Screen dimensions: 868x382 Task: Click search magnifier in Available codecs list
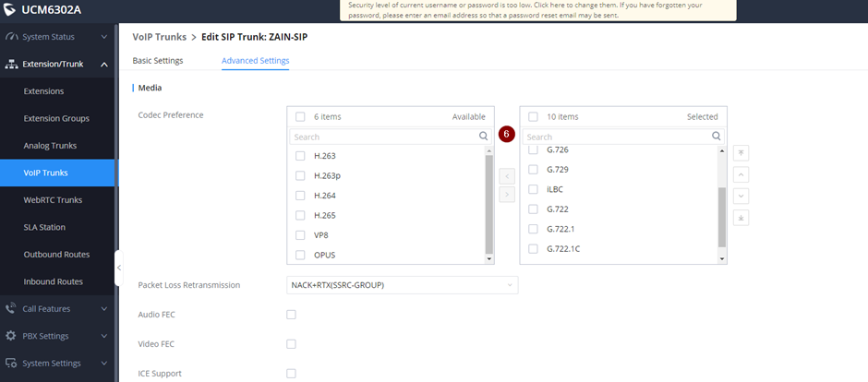click(484, 136)
